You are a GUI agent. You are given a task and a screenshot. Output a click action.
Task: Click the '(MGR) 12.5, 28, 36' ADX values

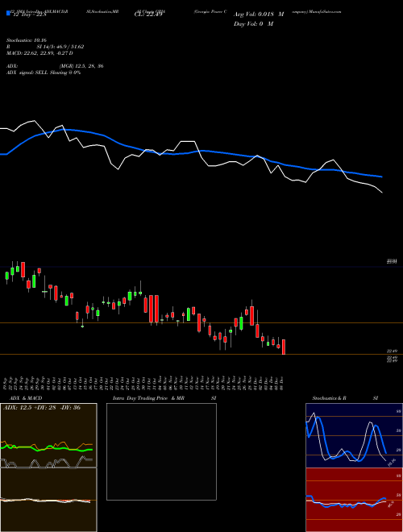tap(81, 66)
